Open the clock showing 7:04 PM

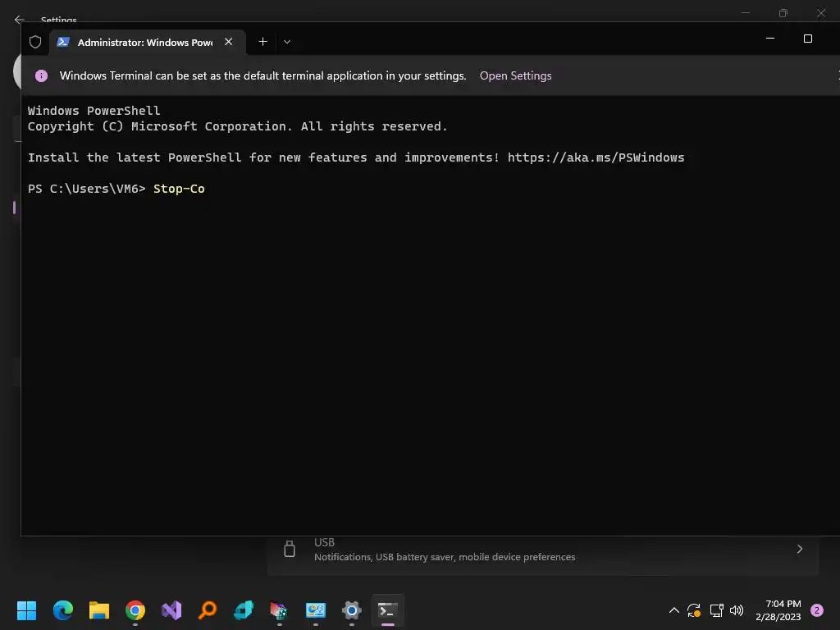click(x=778, y=610)
